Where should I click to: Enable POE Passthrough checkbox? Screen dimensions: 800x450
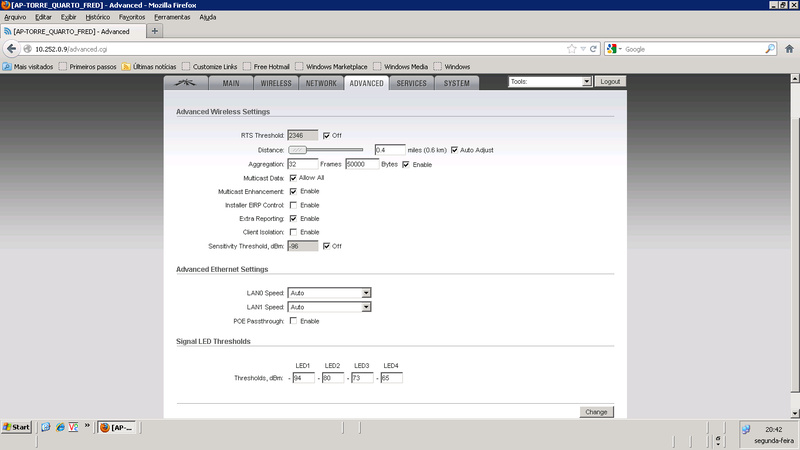click(x=293, y=321)
